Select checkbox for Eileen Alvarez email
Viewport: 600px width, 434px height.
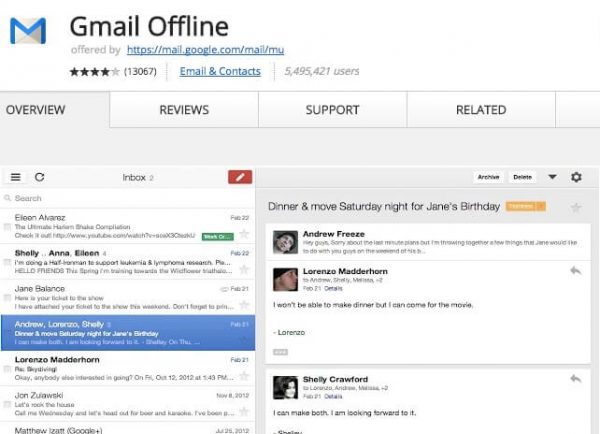(7, 227)
